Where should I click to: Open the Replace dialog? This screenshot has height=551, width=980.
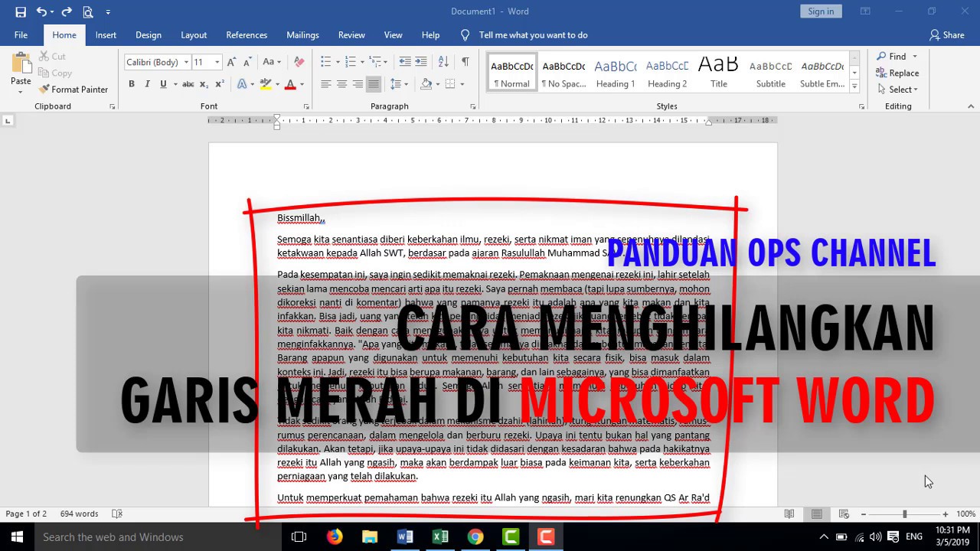[897, 73]
